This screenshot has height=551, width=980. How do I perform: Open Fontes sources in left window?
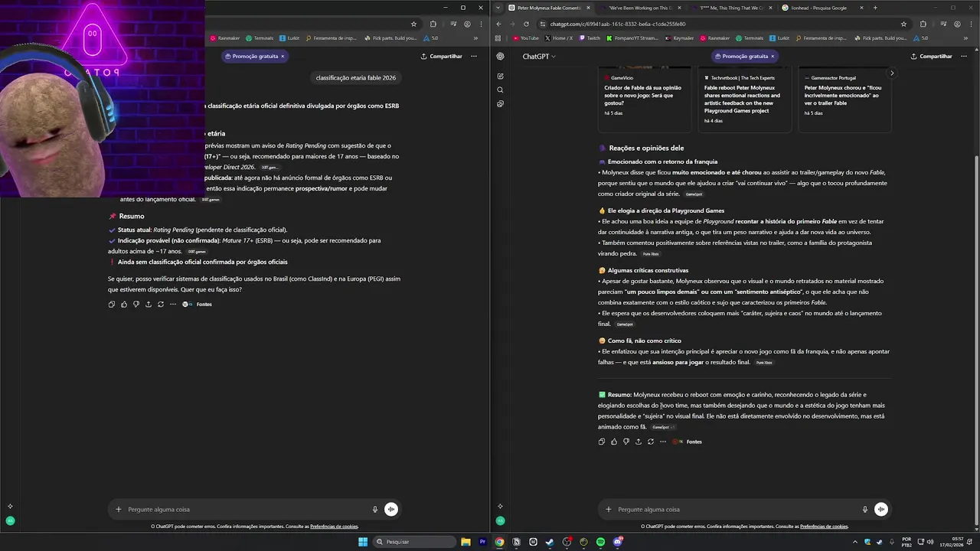[x=198, y=304]
